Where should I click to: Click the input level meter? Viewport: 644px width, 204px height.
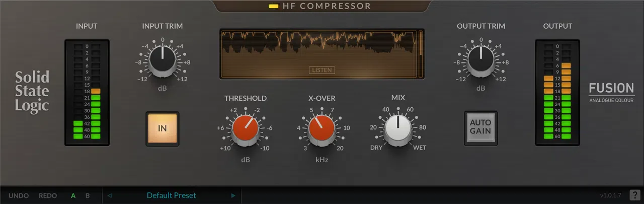(87, 92)
